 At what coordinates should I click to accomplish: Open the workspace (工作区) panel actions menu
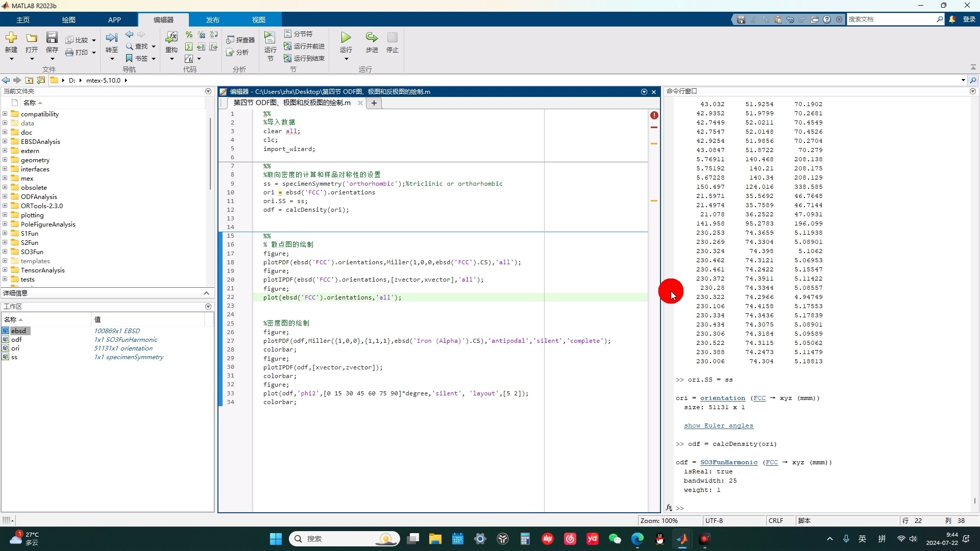tap(208, 307)
